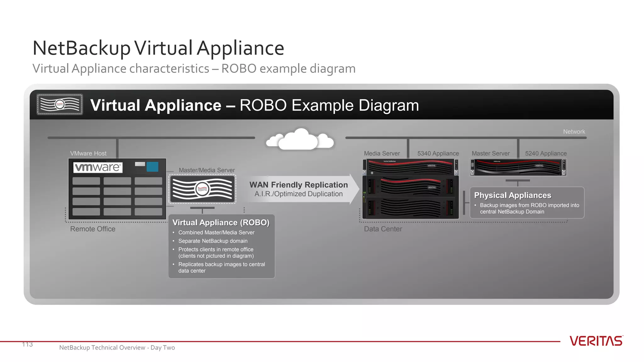Viewport: 644px width, 362px height.
Task: Click the Network label
Action: coord(574,132)
